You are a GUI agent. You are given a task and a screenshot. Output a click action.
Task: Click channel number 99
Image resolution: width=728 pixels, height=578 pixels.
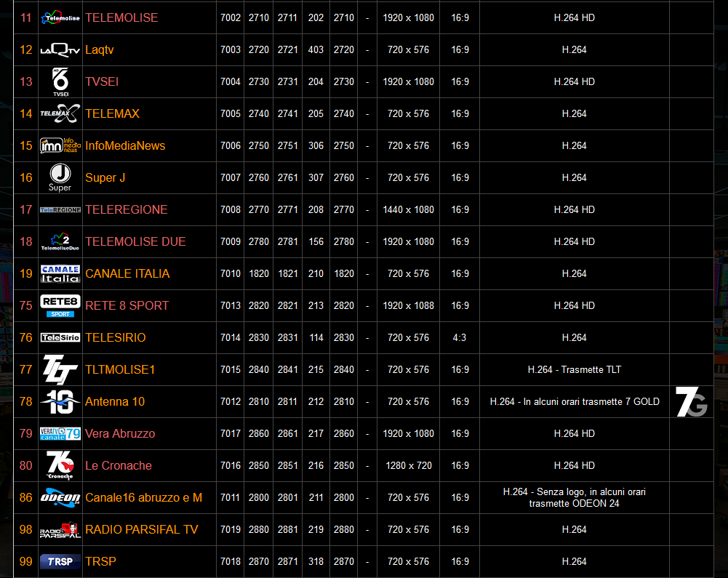click(26, 562)
